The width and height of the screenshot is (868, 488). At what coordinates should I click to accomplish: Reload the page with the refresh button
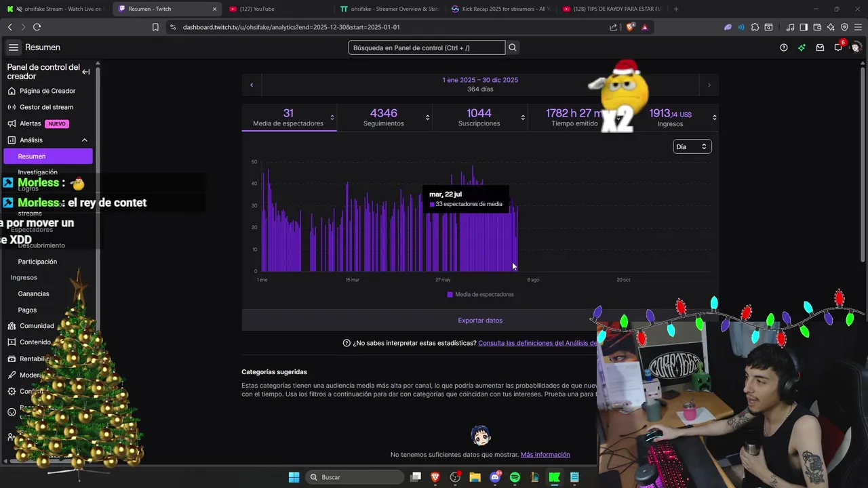tap(37, 27)
